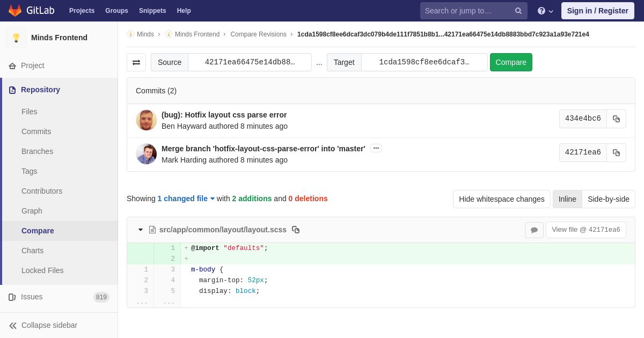Click the file document icon next to layout.scss
The width and height of the screenshot is (644, 338).
click(x=152, y=230)
